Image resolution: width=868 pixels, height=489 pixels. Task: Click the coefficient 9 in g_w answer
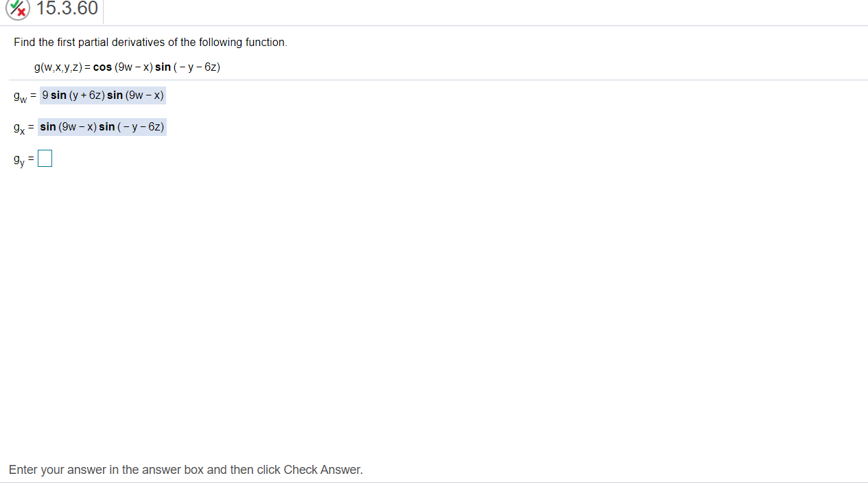pos(45,95)
